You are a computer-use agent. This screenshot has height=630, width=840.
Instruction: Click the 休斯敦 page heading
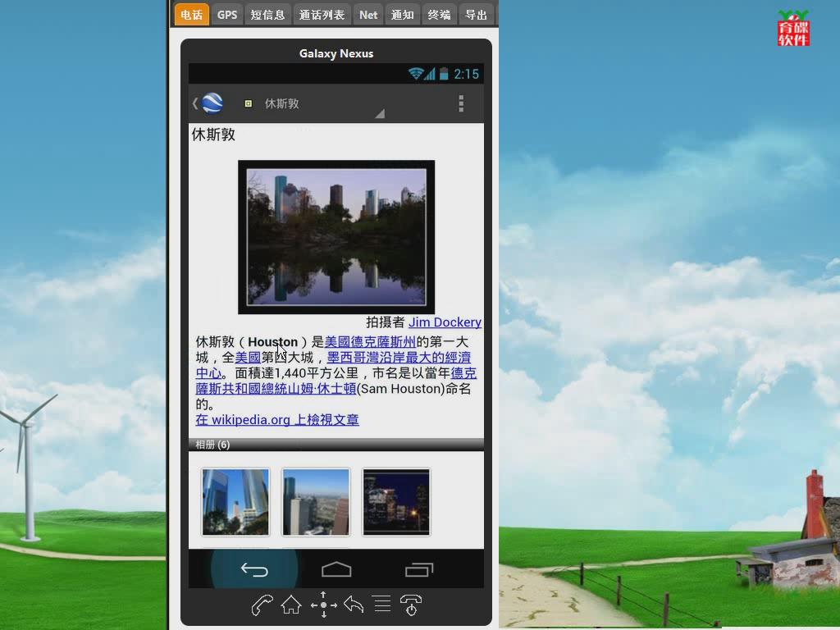[x=213, y=135]
